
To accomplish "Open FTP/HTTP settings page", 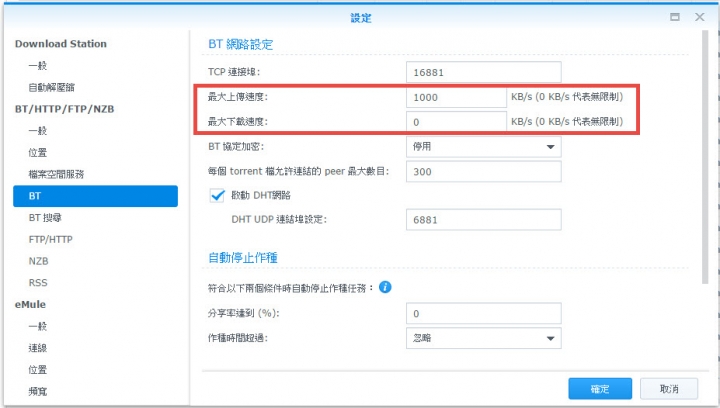I will 51,239.
